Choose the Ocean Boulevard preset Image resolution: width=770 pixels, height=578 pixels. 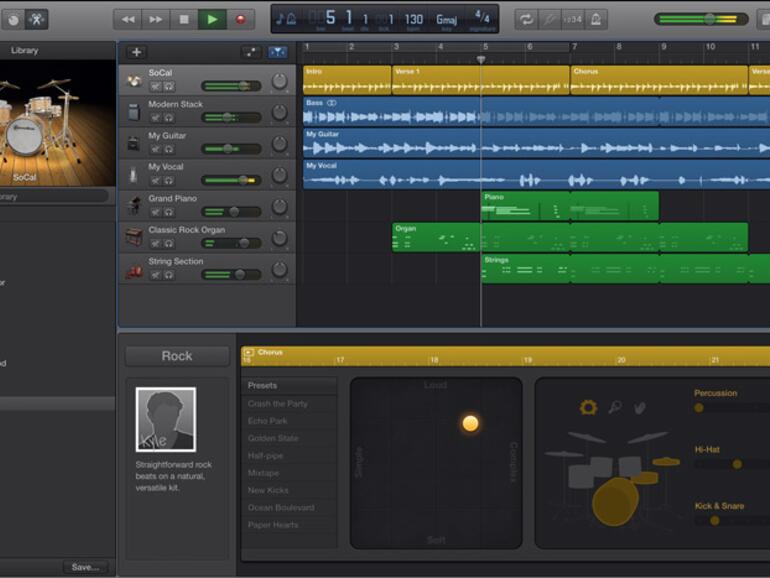click(279, 508)
